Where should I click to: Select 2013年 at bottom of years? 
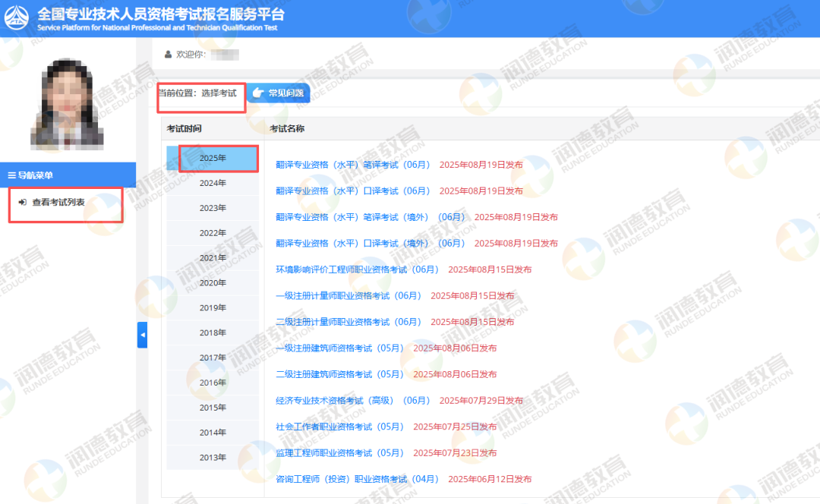(213, 458)
